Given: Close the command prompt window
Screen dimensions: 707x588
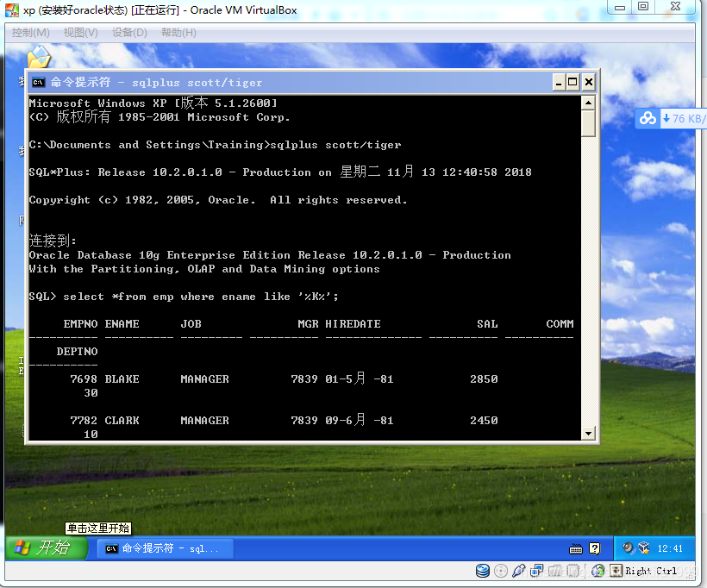Looking at the screenshot, I should tap(588, 82).
